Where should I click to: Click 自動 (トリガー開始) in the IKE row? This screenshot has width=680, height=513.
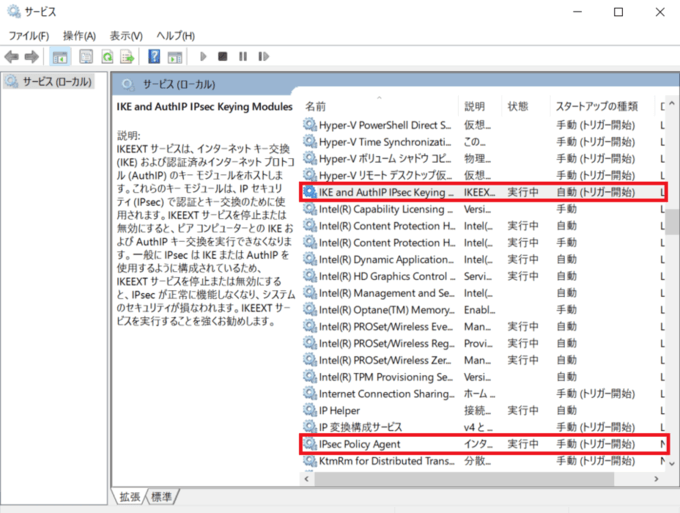pyautogui.click(x=596, y=192)
